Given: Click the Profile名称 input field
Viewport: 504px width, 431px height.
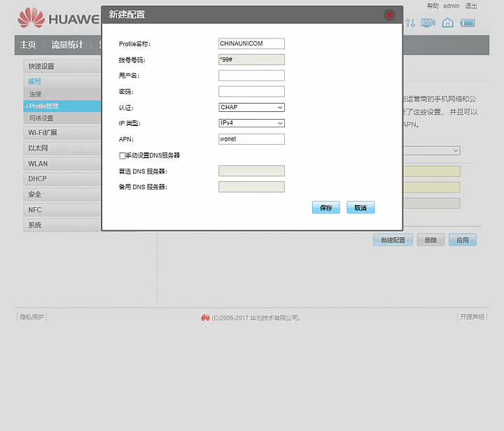Looking at the screenshot, I should pyautogui.click(x=251, y=43).
